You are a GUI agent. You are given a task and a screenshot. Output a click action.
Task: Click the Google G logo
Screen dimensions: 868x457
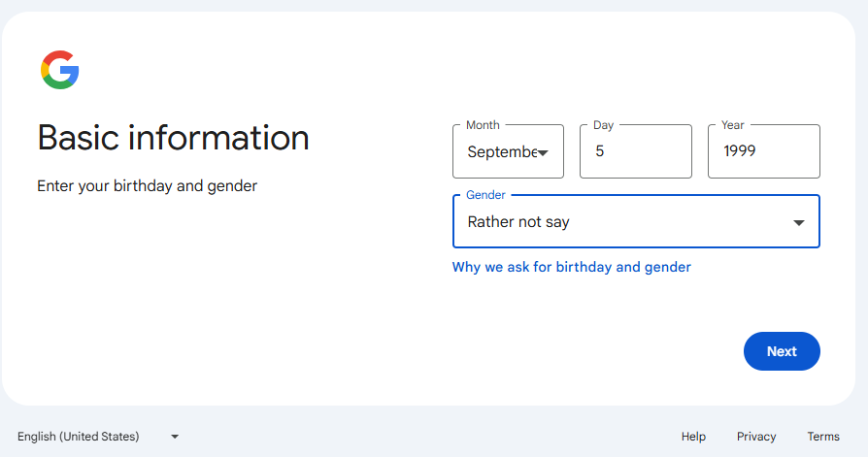click(60, 70)
